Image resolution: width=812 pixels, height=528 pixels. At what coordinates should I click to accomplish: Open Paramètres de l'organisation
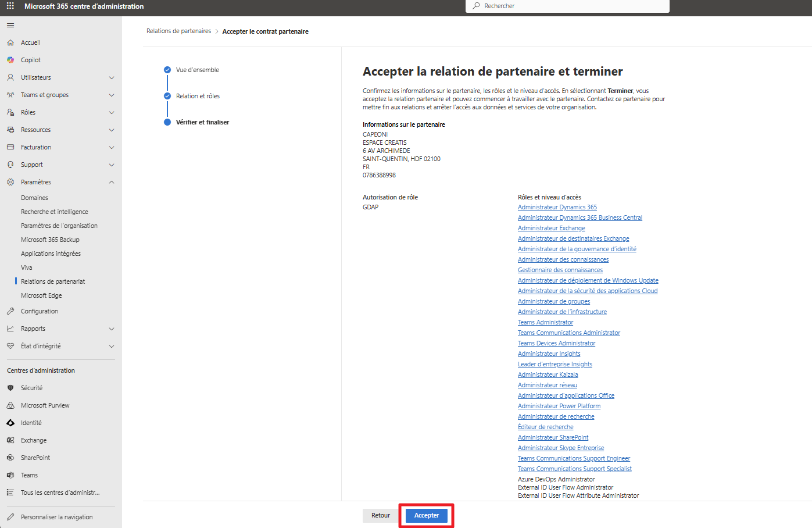coord(59,226)
